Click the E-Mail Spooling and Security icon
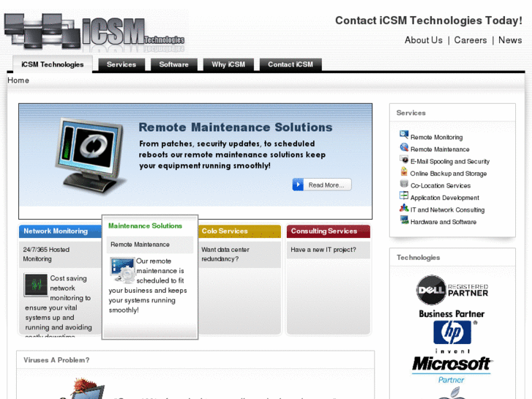Image resolution: width=532 pixels, height=399 pixels. pyautogui.click(x=404, y=160)
